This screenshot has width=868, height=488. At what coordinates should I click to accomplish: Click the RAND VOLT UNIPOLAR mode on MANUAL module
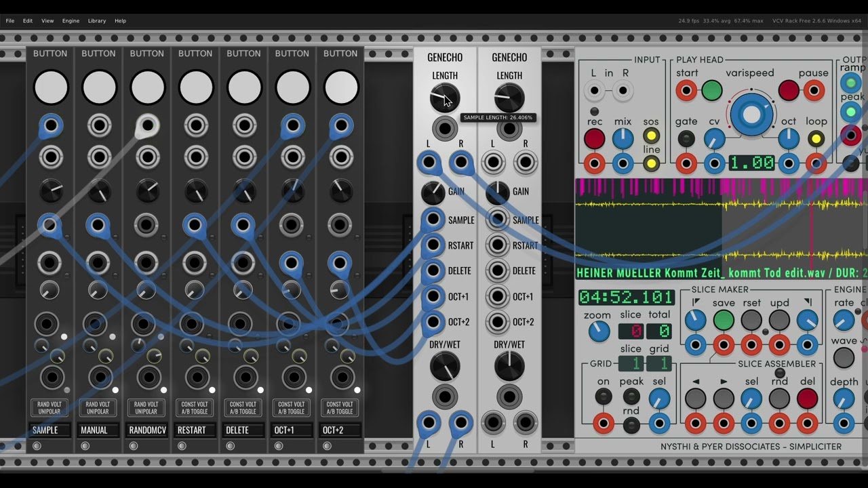coord(98,408)
